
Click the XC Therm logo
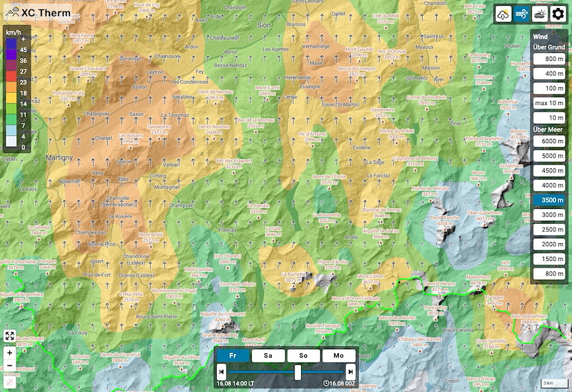38,13
